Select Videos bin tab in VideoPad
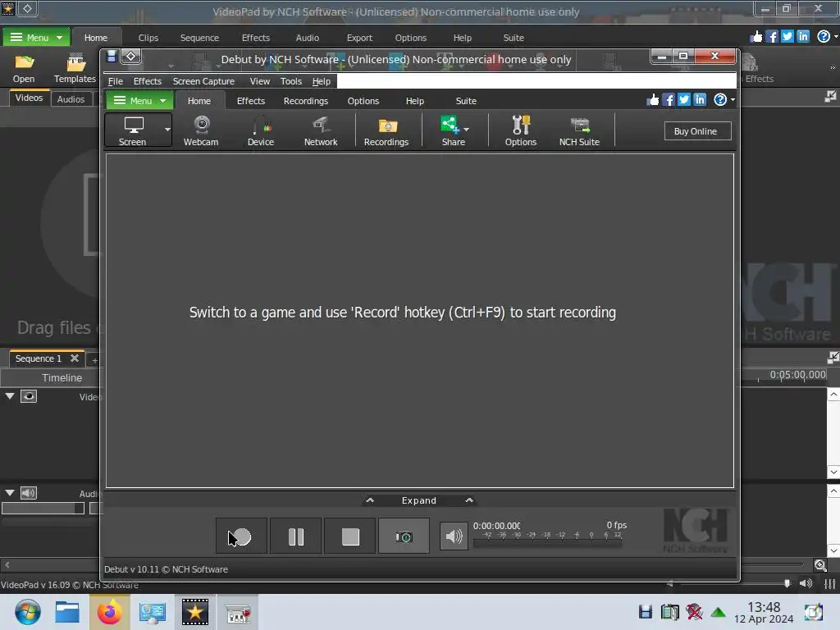The image size is (840, 630). pos(29,98)
